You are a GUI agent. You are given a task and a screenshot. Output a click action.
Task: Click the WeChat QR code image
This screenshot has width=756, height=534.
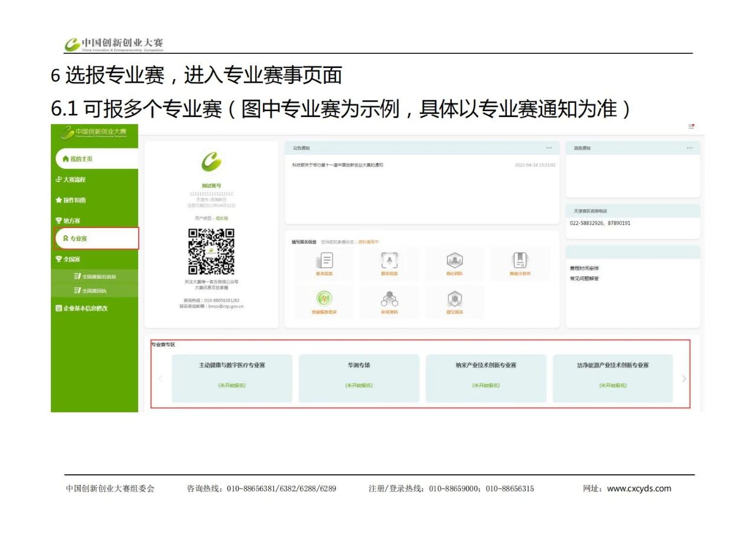point(211,251)
